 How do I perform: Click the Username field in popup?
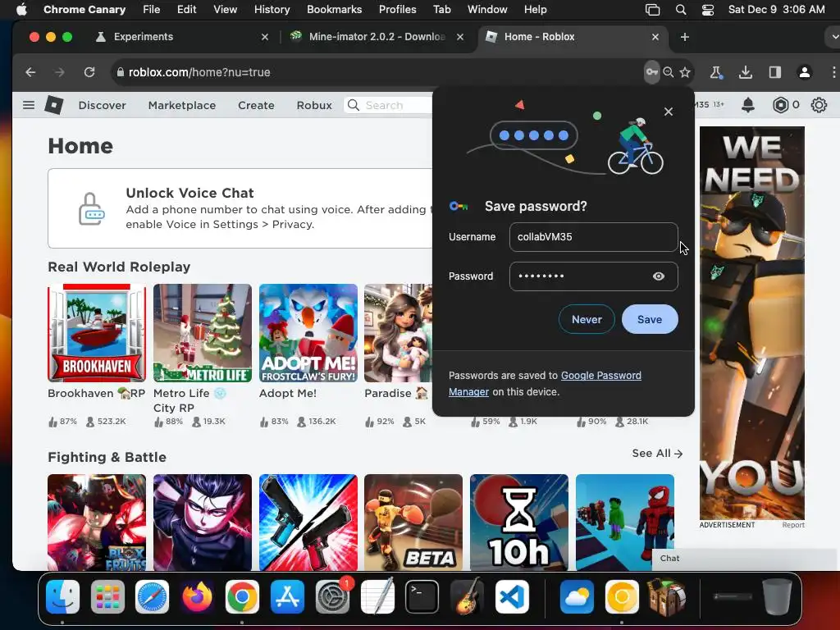[x=594, y=237]
